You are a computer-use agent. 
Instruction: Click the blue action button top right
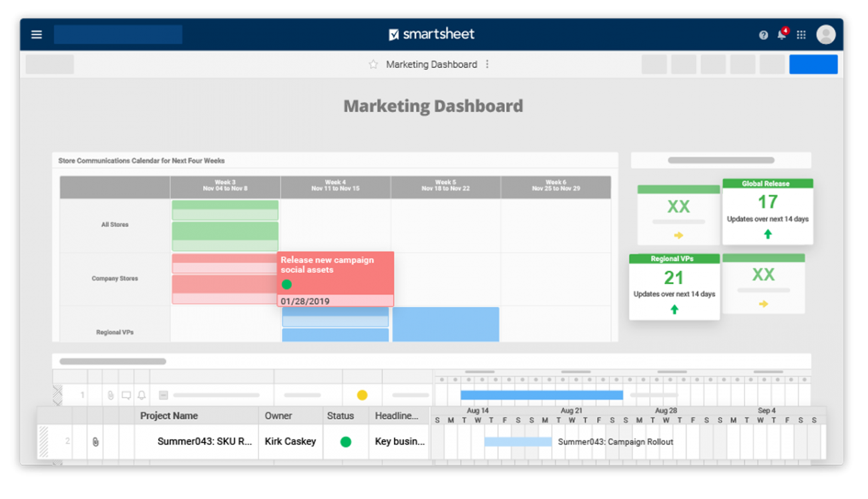point(813,64)
